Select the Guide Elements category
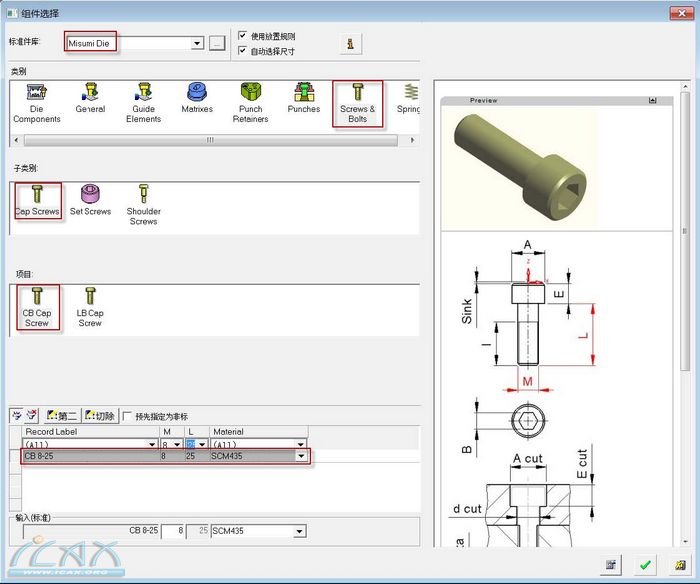 143,101
